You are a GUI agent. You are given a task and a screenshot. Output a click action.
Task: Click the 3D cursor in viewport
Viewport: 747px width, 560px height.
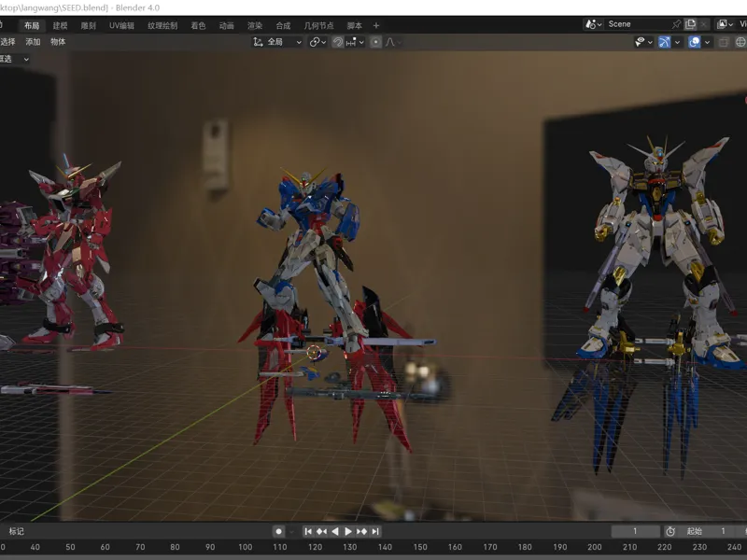tap(314, 353)
